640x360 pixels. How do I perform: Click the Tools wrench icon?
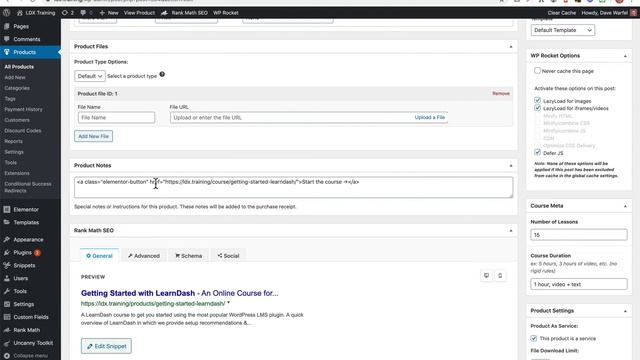tap(7, 291)
